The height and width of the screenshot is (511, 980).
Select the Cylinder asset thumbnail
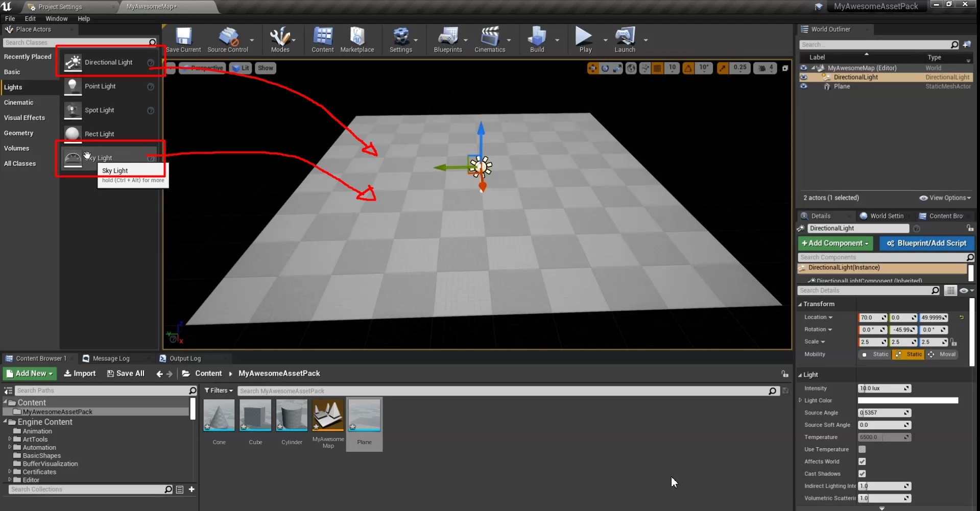pyautogui.click(x=292, y=415)
